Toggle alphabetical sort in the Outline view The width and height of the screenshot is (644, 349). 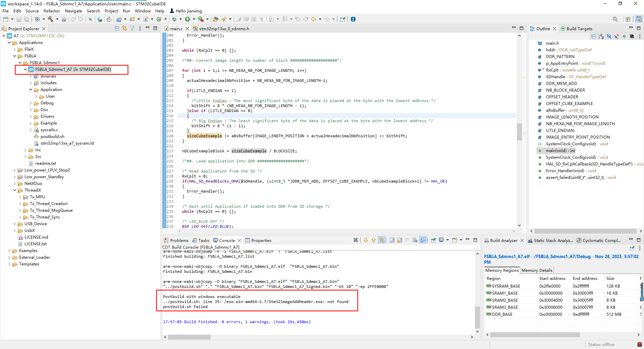[x=601, y=36]
